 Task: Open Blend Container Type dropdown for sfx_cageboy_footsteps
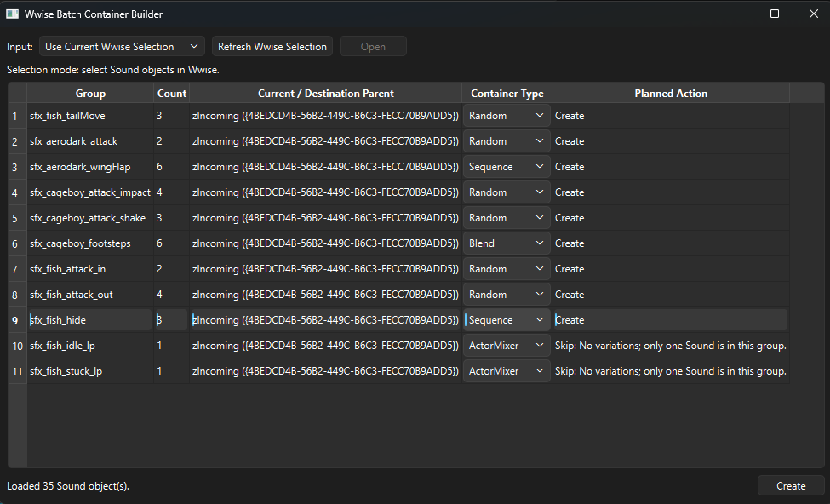tap(507, 243)
